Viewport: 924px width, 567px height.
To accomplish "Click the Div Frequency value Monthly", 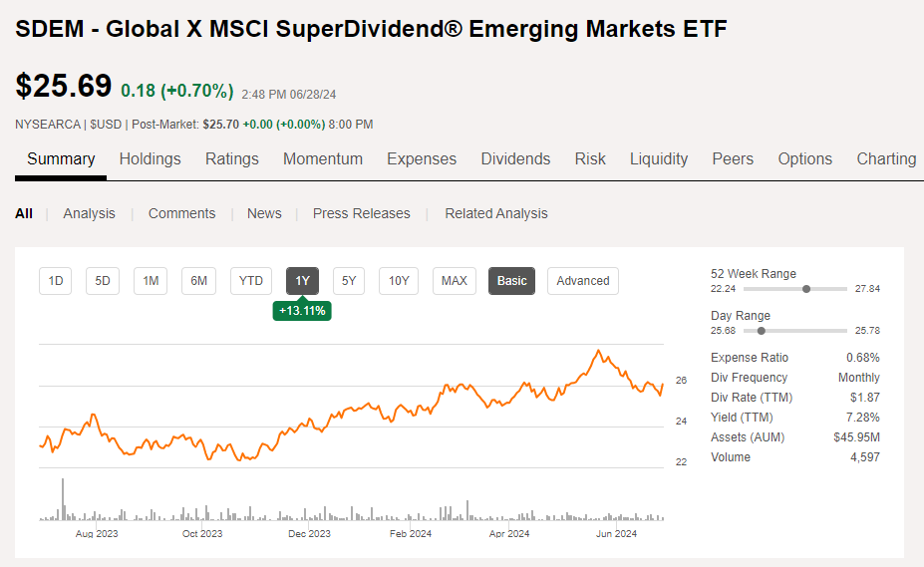I will pyautogui.click(x=858, y=378).
